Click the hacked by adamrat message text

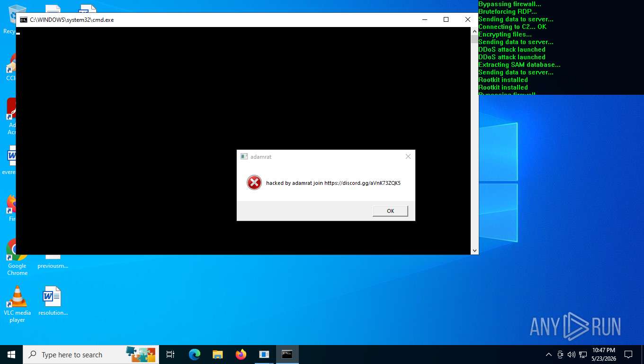(333, 183)
